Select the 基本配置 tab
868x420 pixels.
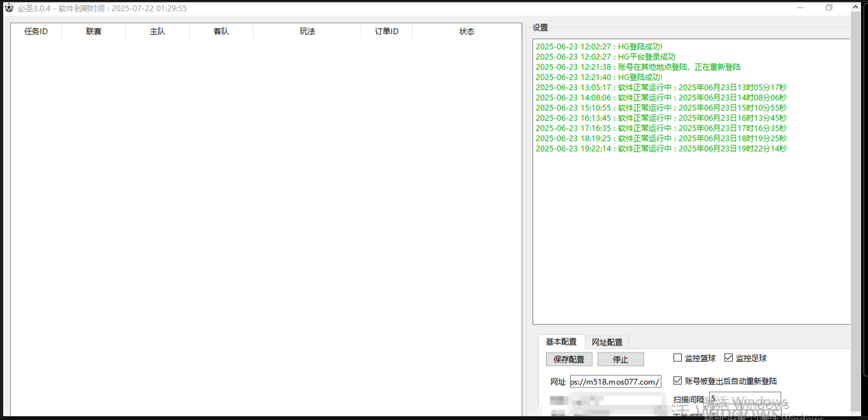click(x=561, y=342)
